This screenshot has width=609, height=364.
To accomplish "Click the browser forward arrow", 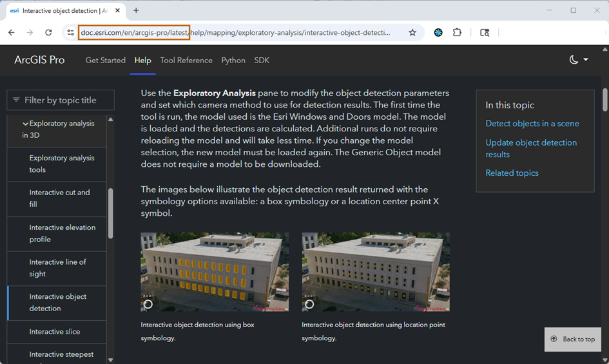I will (30, 33).
